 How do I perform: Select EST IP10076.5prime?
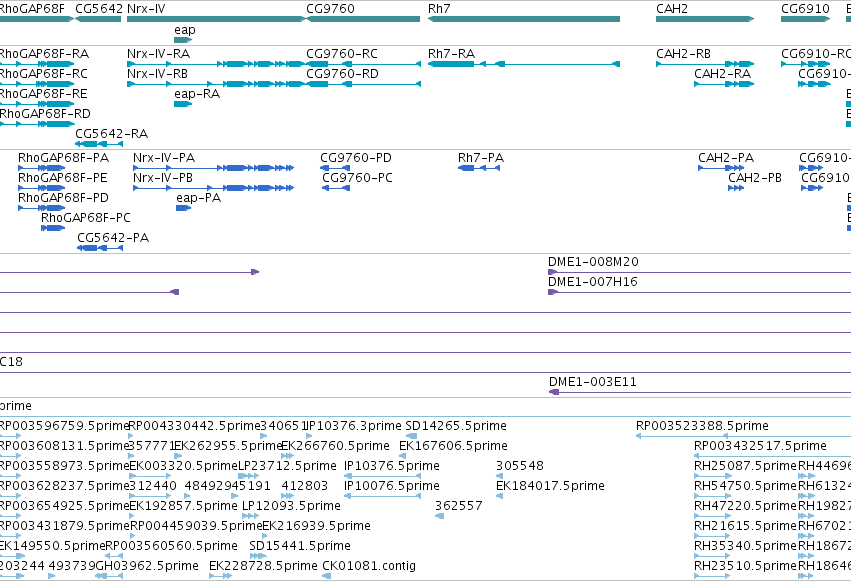pos(392,486)
